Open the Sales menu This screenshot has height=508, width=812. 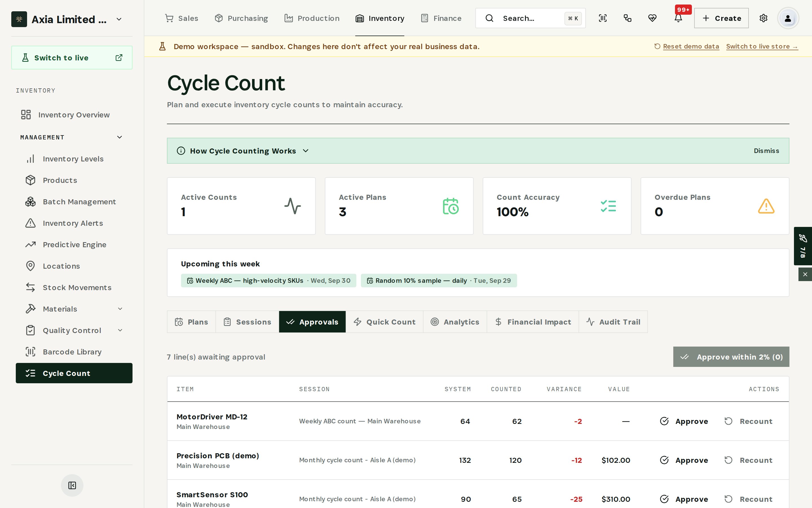182,18
